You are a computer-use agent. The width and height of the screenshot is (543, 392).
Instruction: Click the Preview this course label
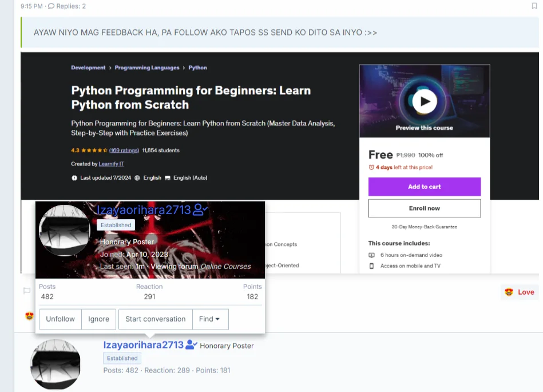click(425, 128)
